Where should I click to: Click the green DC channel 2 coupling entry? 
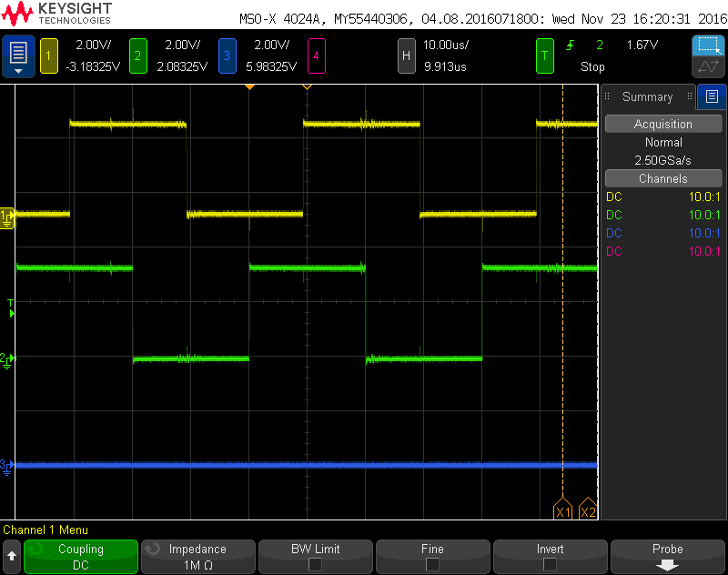pos(613,215)
